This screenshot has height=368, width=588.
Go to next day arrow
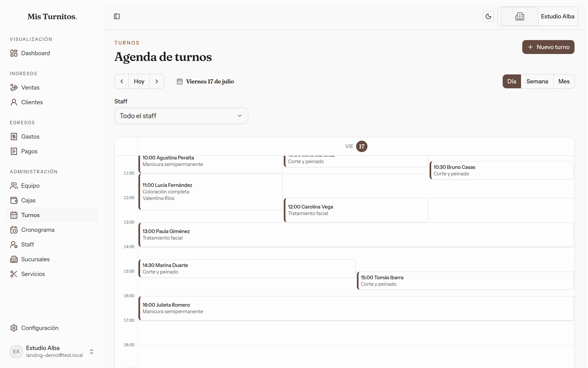click(157, 81)
